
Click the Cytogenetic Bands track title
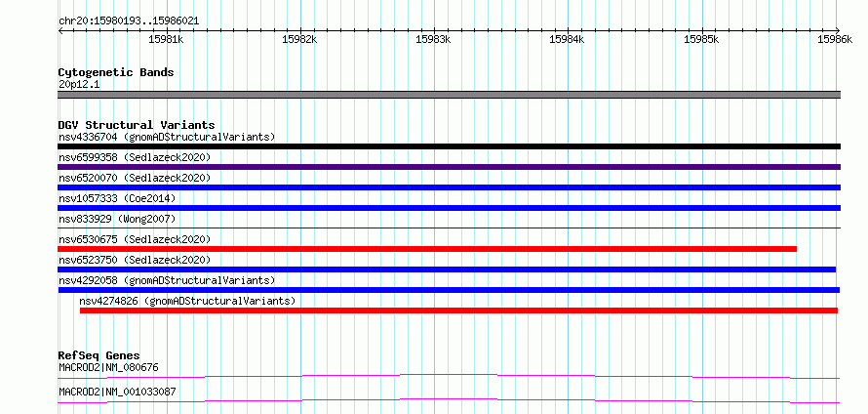click(x=116, y=72)
